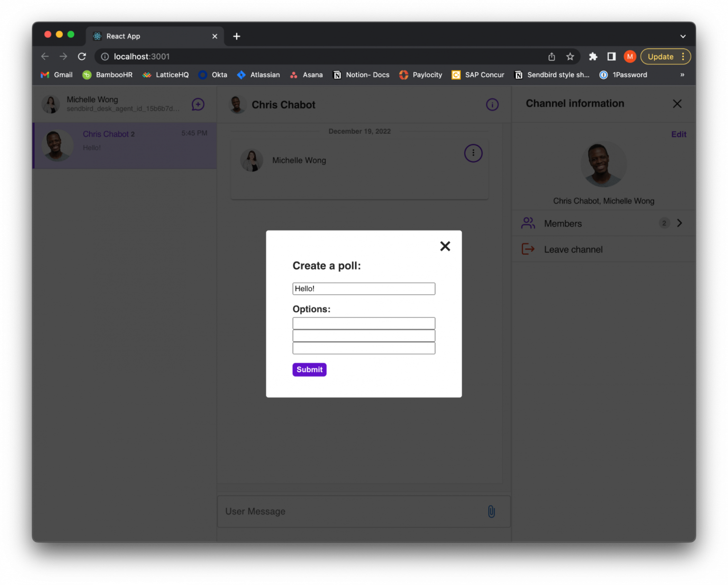Open the Chrome three-dot menu
The width and height of the screenshot is (728, 585).
point(683,56)
